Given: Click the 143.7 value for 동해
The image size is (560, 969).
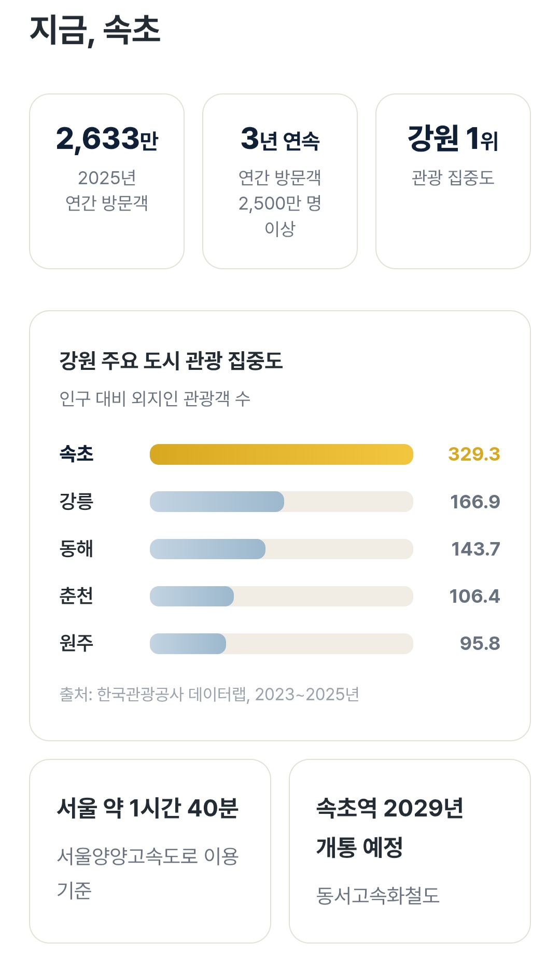Looking at the screenshot, I should [475, 549].
